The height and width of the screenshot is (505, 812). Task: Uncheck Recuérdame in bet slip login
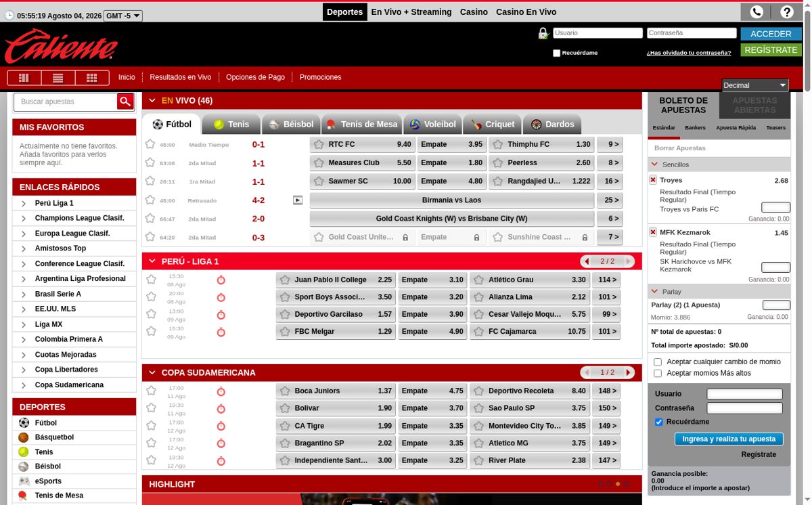pos(659,422)
